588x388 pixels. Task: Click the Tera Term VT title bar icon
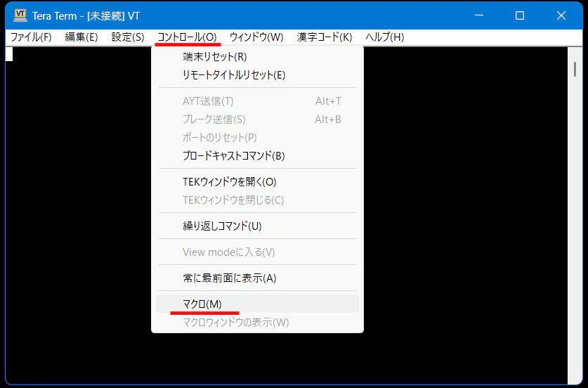[20, 15]
